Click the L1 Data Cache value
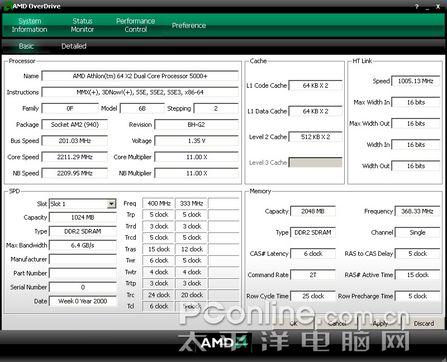This screenshot has height=362, width=447. [315, 111]
